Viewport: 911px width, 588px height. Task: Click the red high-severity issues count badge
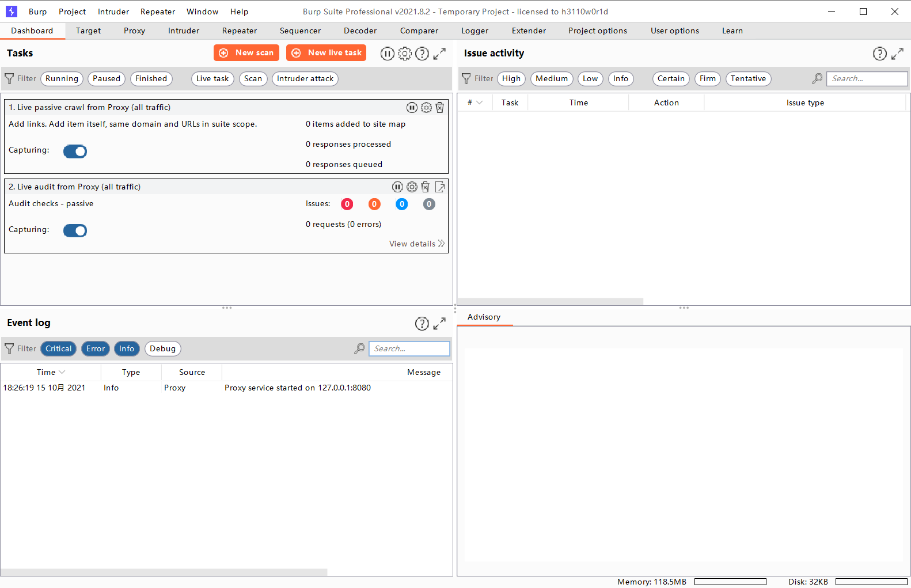click(347, 204)
